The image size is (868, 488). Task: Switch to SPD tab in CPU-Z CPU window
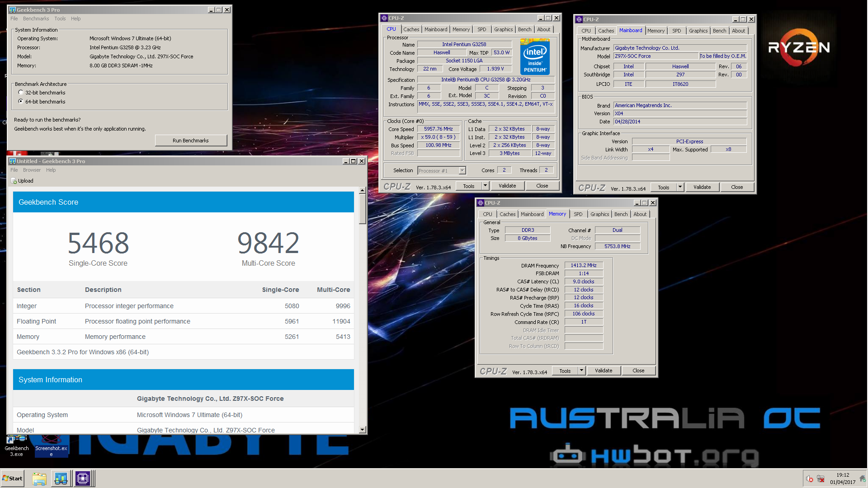click(482, 29)
